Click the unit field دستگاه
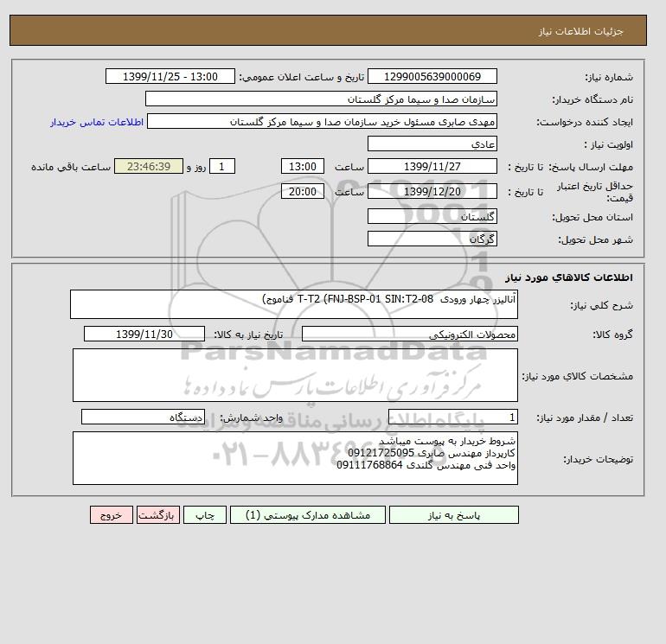The image size is (666, 644). 143,418
